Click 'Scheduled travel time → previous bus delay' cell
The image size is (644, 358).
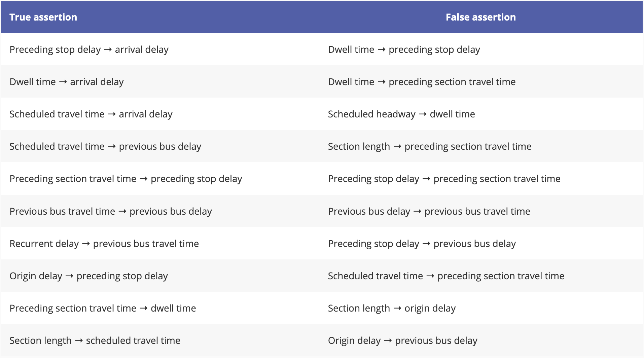(105, 146)
